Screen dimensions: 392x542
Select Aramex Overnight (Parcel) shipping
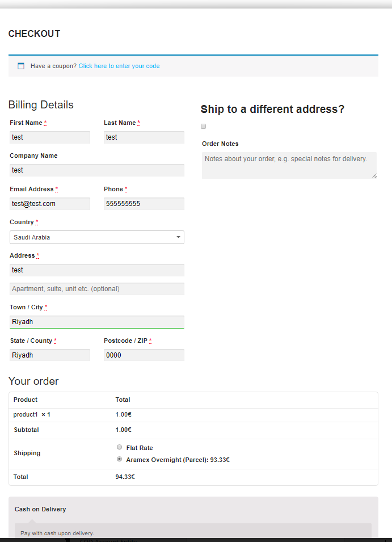tap(119, 459)
